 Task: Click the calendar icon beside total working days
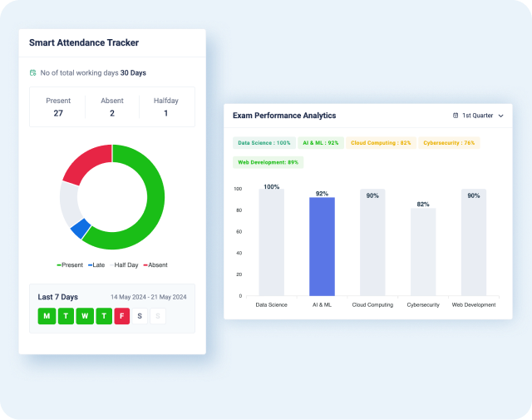pyautogui.click(x=33, y=73)
